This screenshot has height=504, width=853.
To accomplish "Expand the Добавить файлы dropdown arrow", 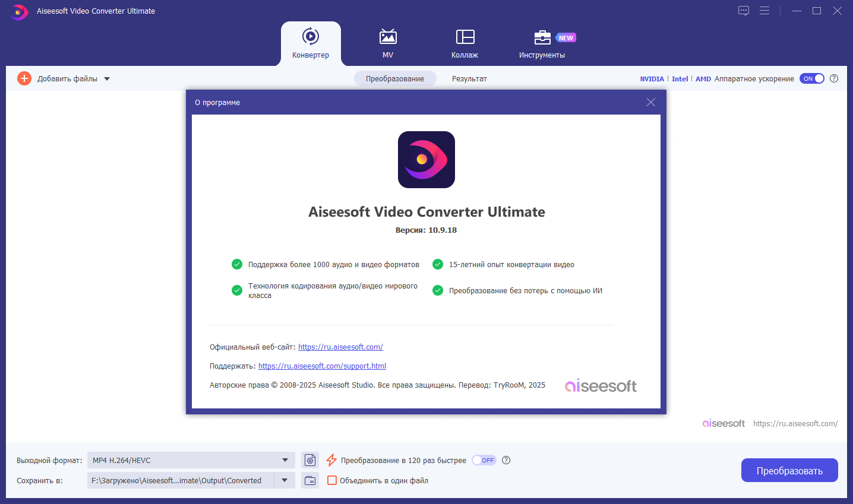I will click(107, 78).
